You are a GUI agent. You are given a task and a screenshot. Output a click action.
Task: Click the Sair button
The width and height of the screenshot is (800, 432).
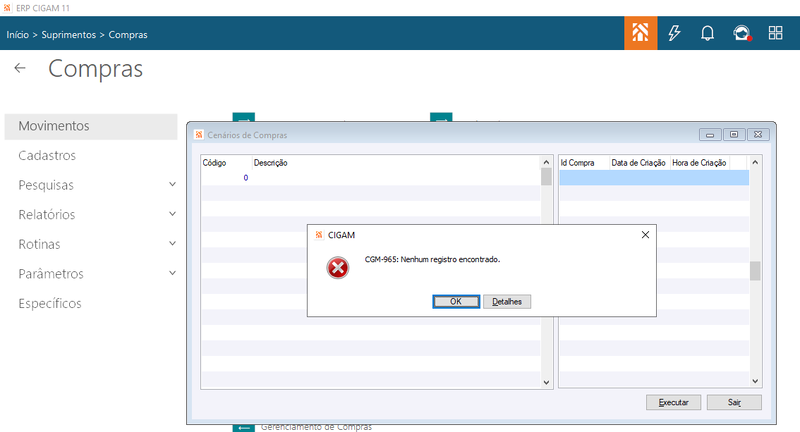click(734, 402)
